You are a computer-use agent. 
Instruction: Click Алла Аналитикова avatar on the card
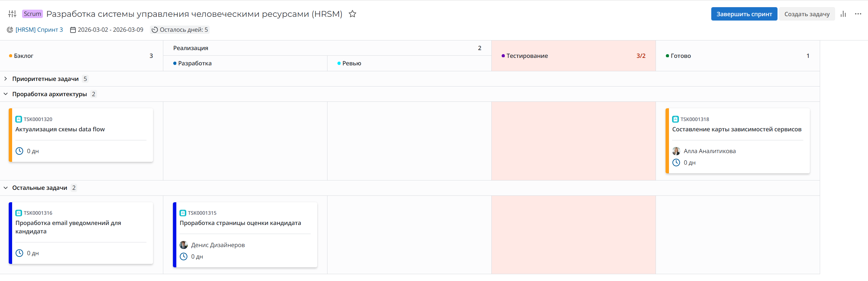675,151
